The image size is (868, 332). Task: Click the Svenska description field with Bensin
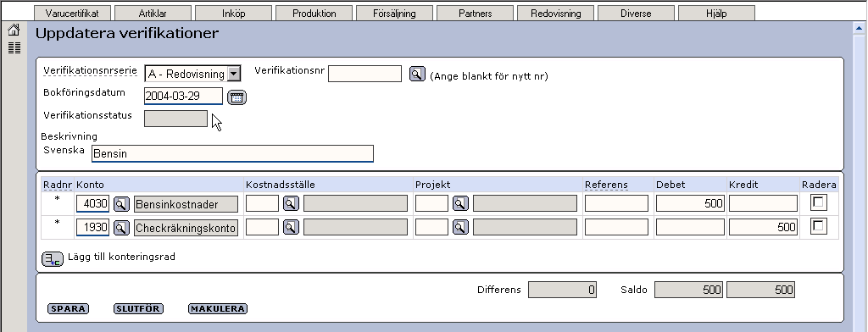point(232,154)
